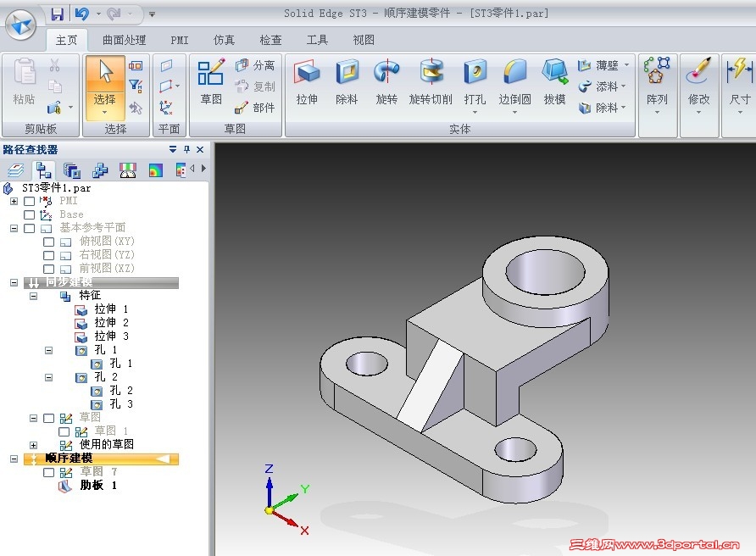The width and height of the screenshot is (756, 556).
Task: Click the coordinate system icon in 平面 group
Action: tap(166, 107)
